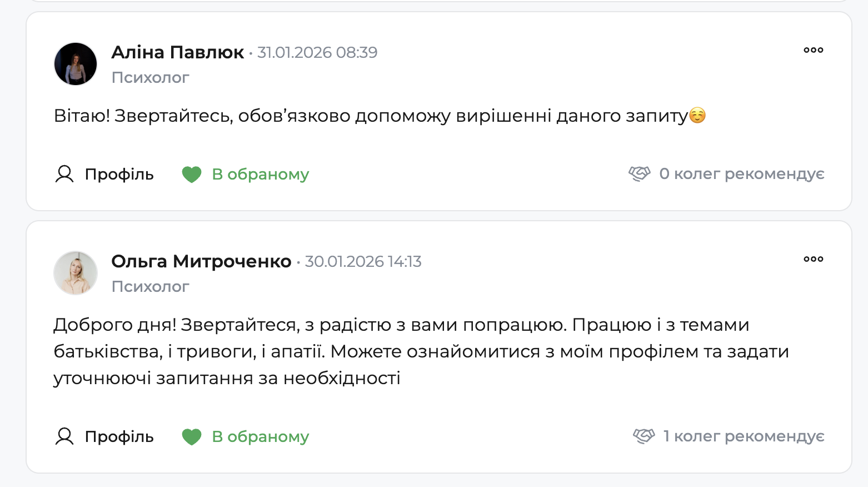Screen dimensions: 868x487
Task: Click the green heart icon on Аліна Павлюк's card
Action: pos(191,174)
